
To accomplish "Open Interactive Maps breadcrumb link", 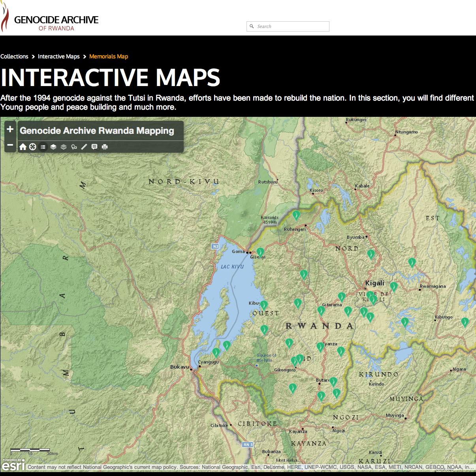I will (x=59, y=56).
